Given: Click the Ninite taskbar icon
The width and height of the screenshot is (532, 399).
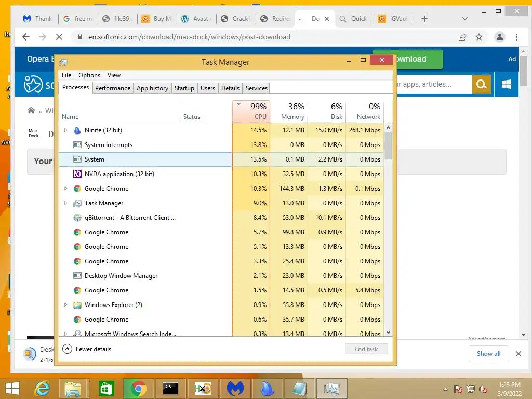Looking at the screenshot, I should (267, 389).
